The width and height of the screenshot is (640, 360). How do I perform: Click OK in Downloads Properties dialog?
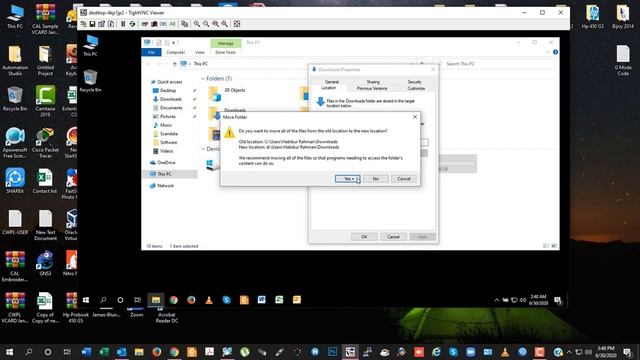[x=364, y=237]
